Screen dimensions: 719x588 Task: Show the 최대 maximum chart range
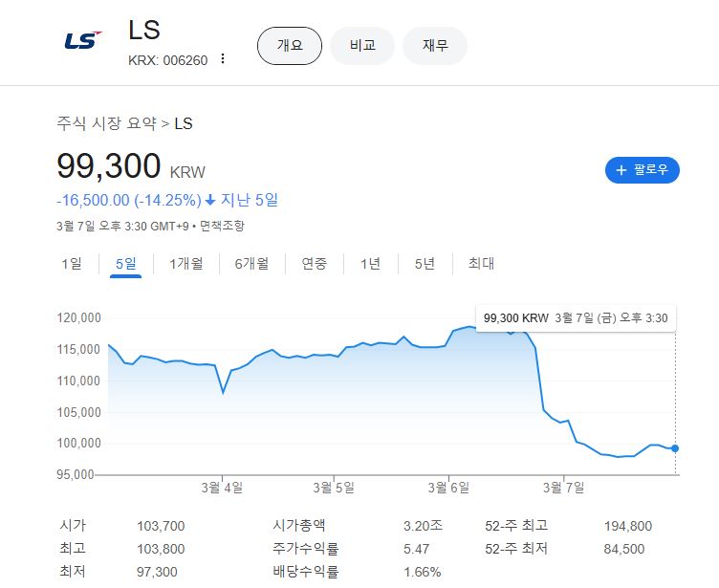click(481, 264)
